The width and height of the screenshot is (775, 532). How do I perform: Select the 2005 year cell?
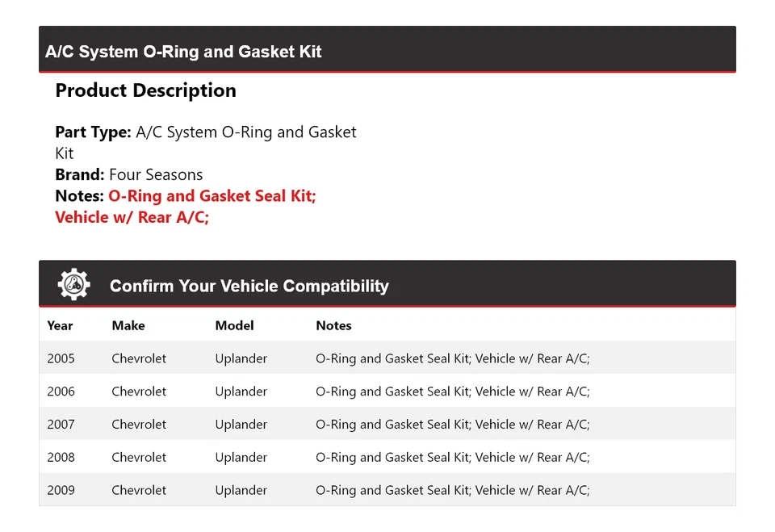click(x=61, y=358)
